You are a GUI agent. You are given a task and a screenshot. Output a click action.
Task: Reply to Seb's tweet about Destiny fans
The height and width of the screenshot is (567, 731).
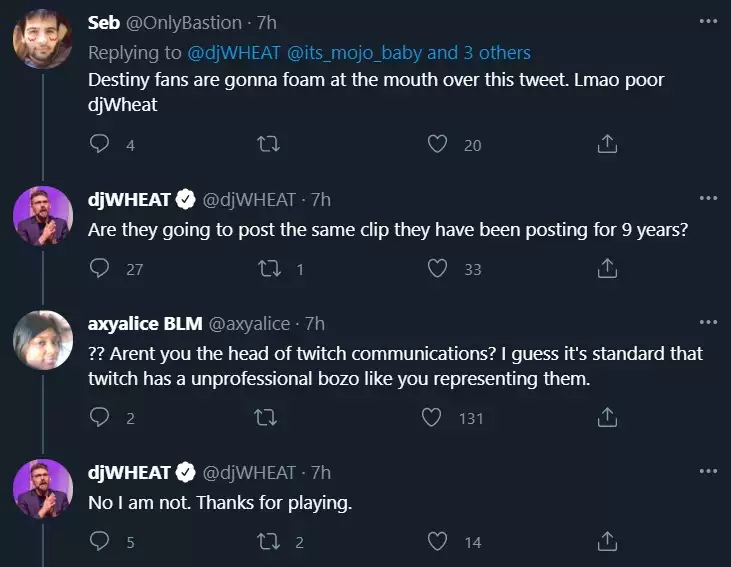[99, 144]
